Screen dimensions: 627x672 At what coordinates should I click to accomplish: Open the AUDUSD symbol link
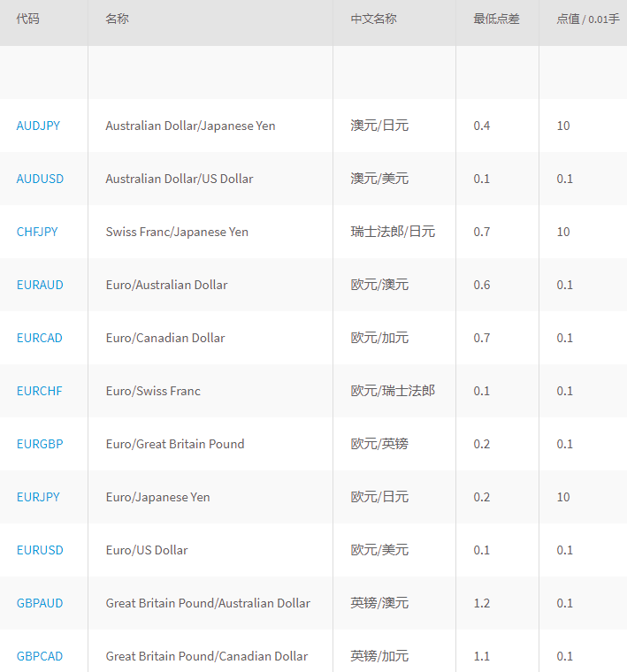(x=40, y=179)
